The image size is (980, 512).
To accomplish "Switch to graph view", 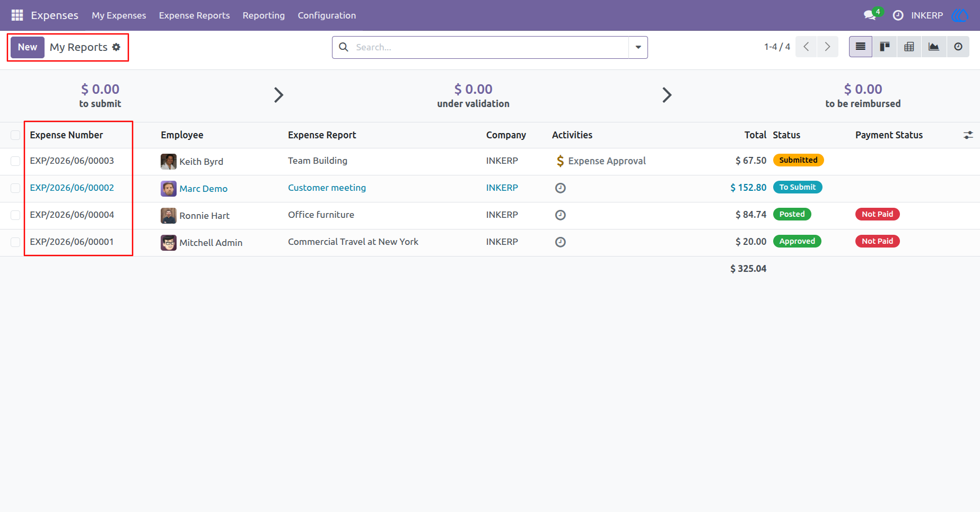I will (933, 47).
